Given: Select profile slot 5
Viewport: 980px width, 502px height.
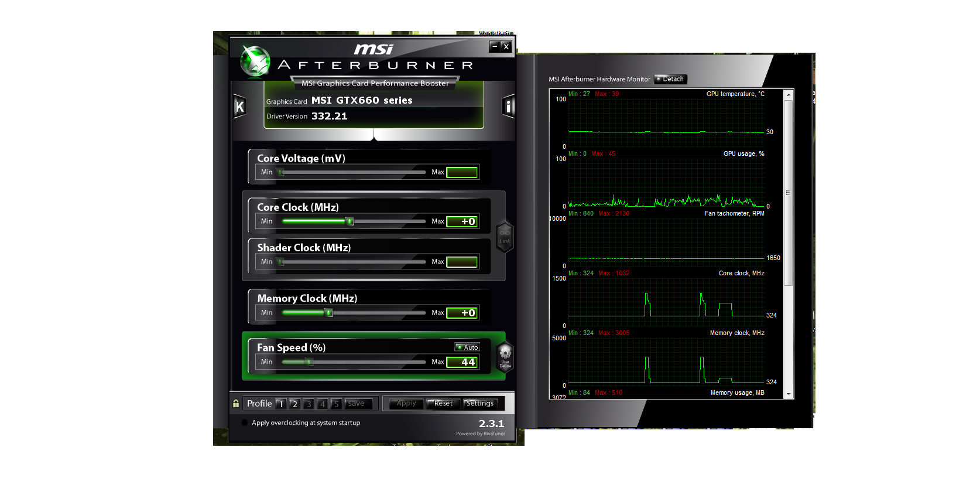Looking at the screenshot, I should tap(336, 404).
